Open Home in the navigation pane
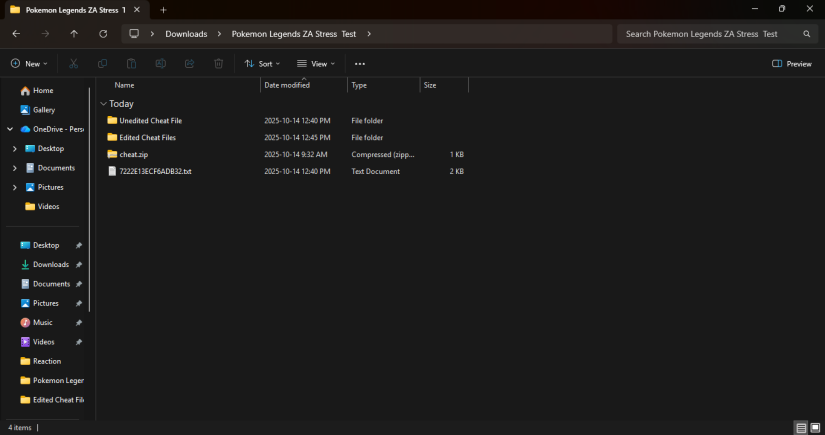 coord(43,90)
